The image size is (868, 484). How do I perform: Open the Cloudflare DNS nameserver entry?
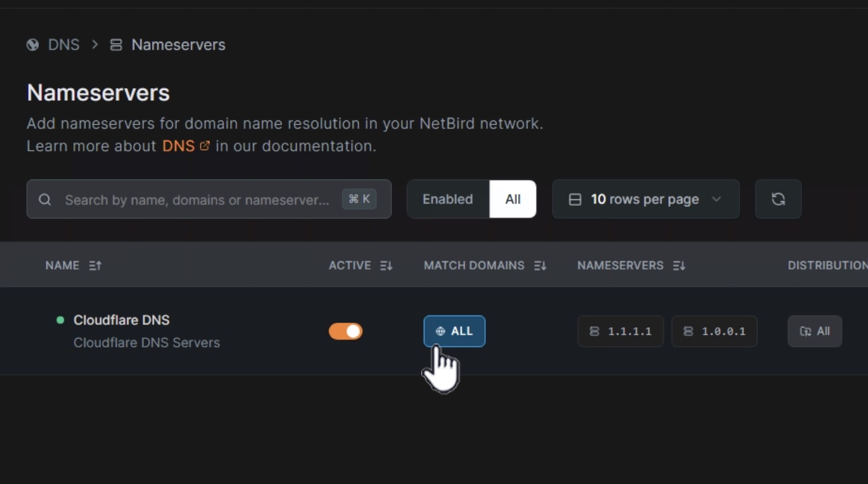[x=122, y=320]
